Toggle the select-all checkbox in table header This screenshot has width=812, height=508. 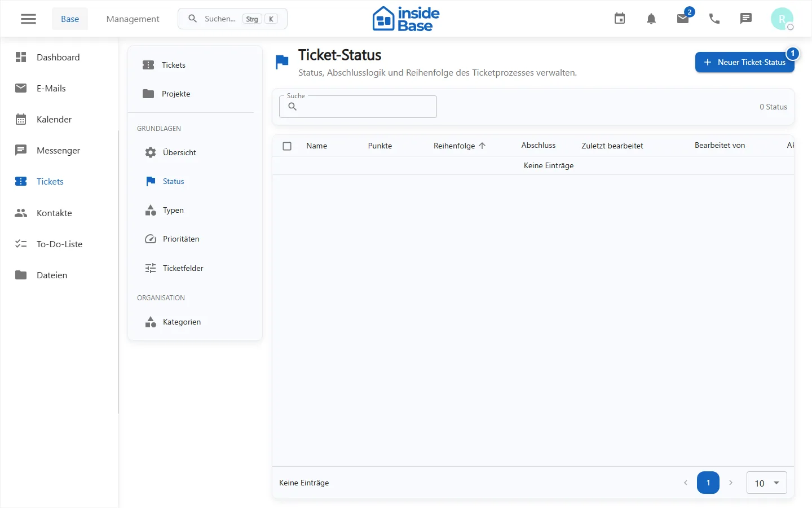tap(287, 146)
